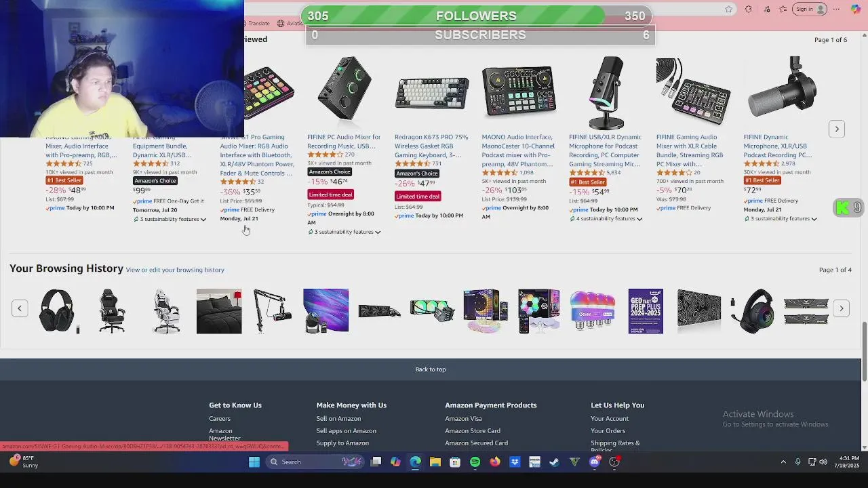The image size is (868, 488).
Task: Open Your Account footer link
Action: click(610, 419)
